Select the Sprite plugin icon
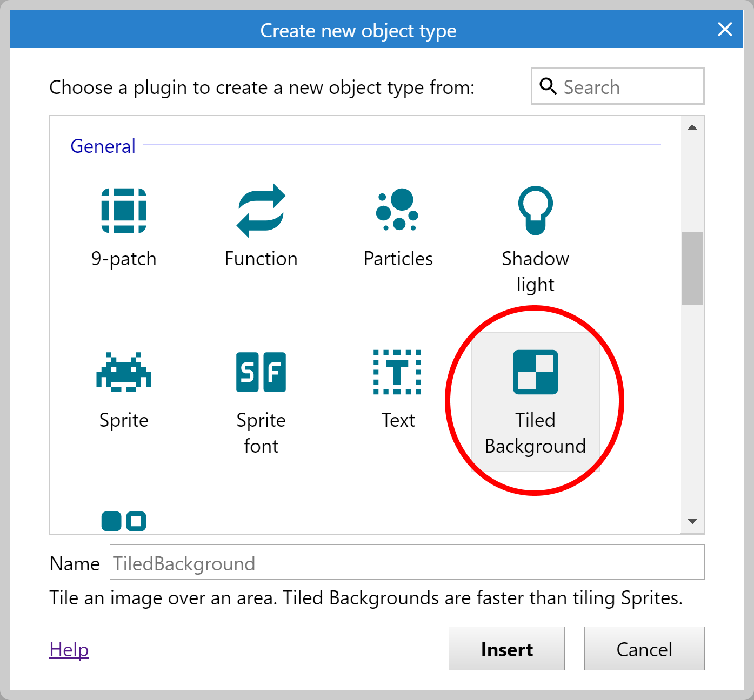The image size is (754, 700). 124,372
